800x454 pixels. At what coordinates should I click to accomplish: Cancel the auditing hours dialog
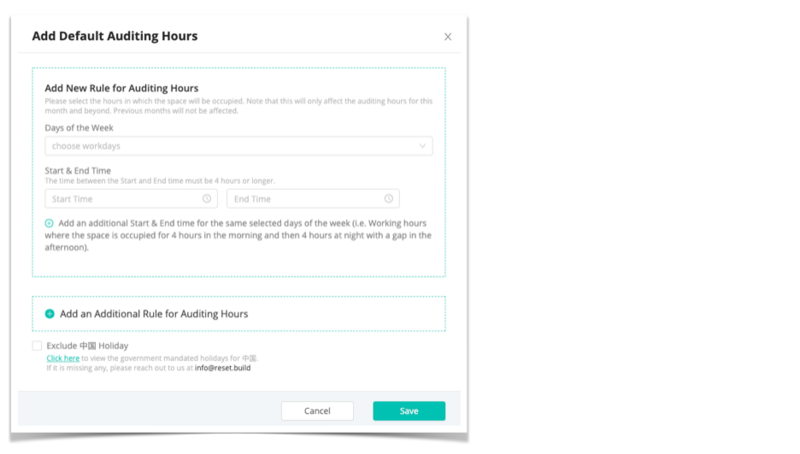click(x=317, y=411)
